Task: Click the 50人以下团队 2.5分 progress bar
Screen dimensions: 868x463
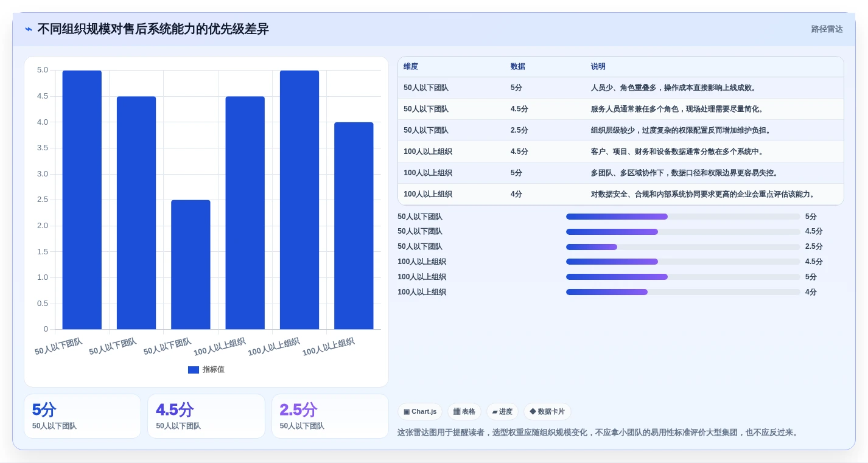Action: click(x=683, y=247)
